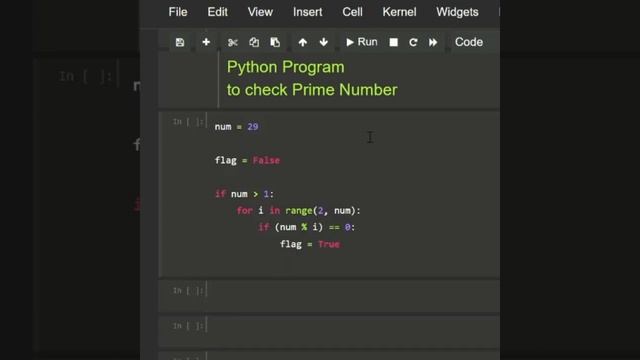Open the Kernel menu
This screenshot has height=360, width=640.
click(399, 12)
